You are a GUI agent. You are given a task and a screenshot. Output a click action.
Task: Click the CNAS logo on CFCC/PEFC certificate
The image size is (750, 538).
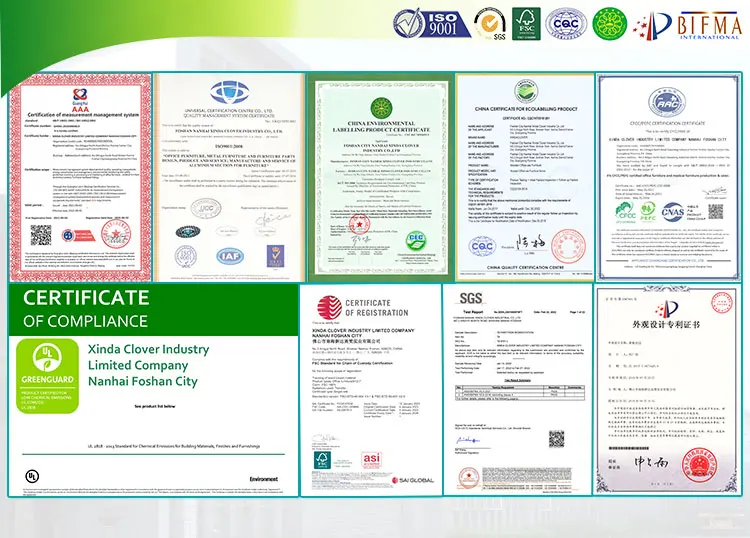(x=673, y=212)
